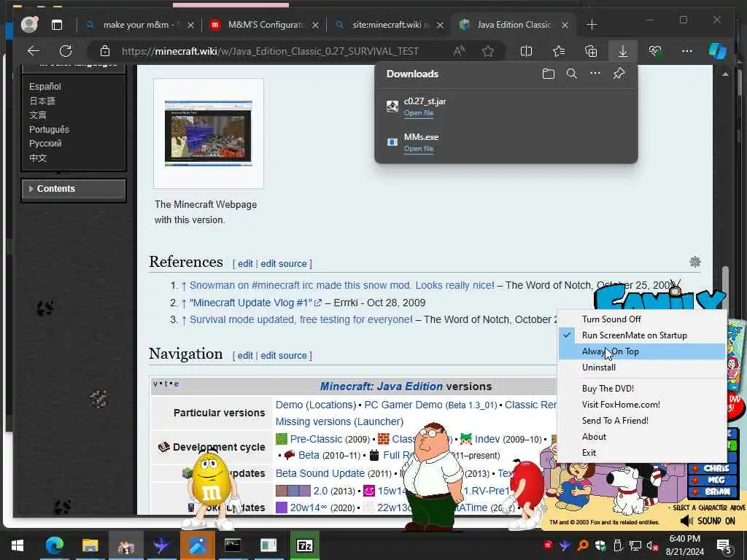
Task: Open Windows Start menu
Action: click(18, 545)
